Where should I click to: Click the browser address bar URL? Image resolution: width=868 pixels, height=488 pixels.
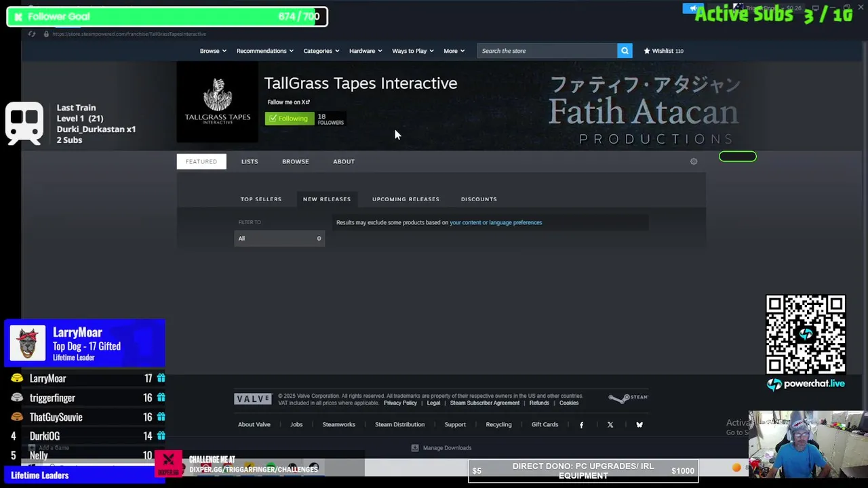(x=129, y=34)
